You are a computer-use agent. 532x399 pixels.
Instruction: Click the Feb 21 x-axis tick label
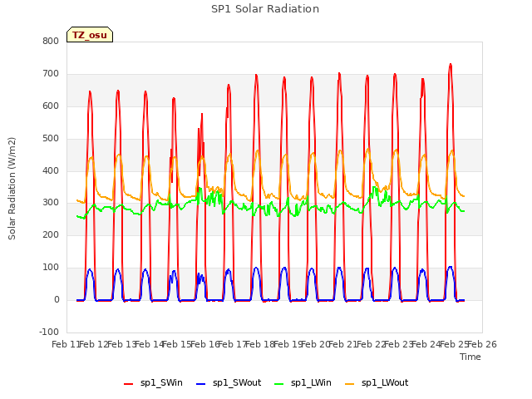[x=343, y=345]
